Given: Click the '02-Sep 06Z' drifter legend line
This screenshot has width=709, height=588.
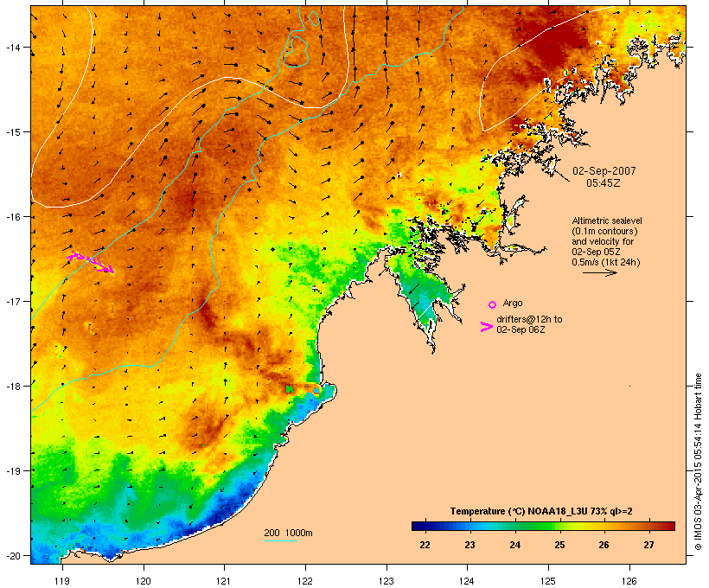Looking at the screenshot, I should (521, 329).
